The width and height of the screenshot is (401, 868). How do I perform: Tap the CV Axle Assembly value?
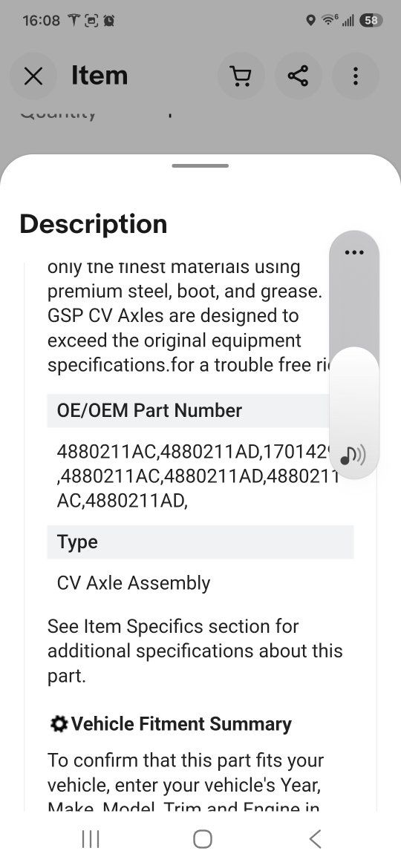[x=134, y=583]
